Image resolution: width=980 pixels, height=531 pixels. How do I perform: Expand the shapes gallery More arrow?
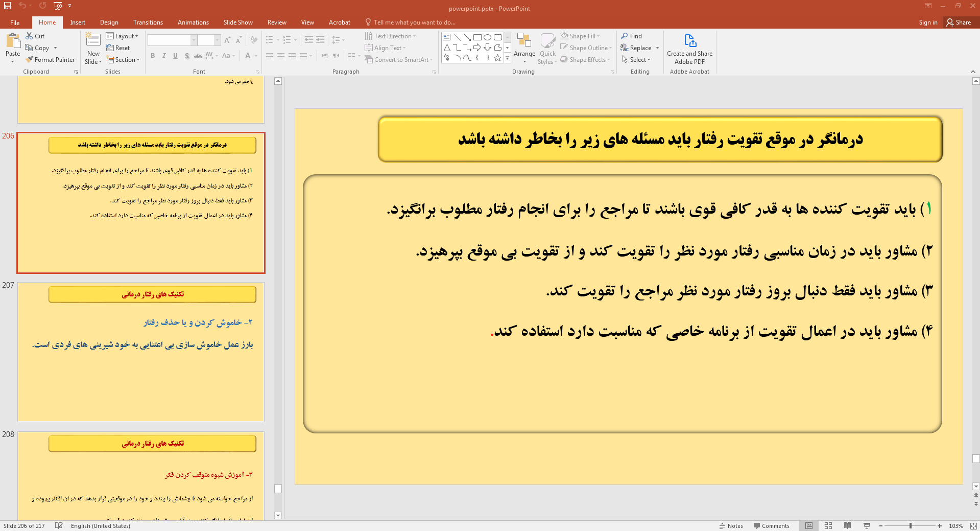507,58
